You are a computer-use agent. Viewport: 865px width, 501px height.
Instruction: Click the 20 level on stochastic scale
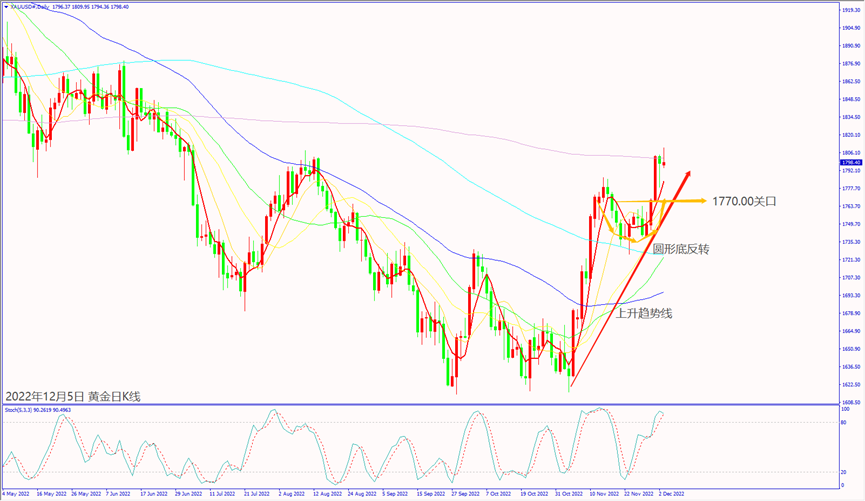(x=845, y=472)
